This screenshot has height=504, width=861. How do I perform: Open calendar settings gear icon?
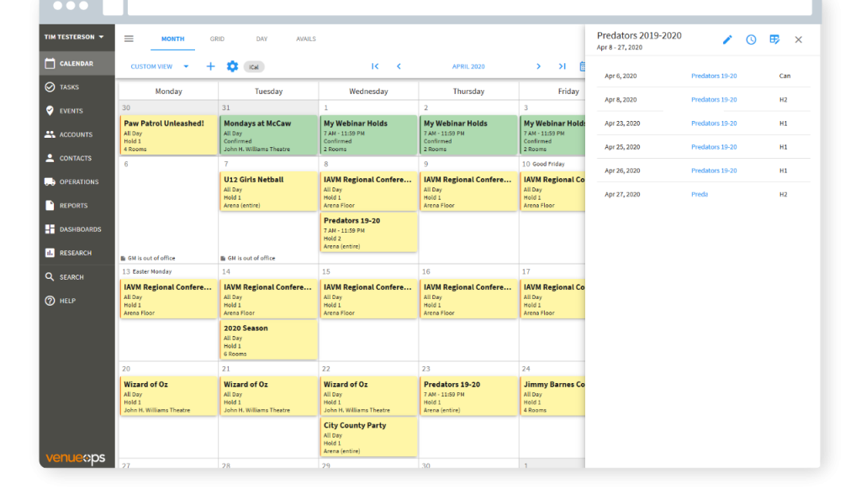[233, 66]
